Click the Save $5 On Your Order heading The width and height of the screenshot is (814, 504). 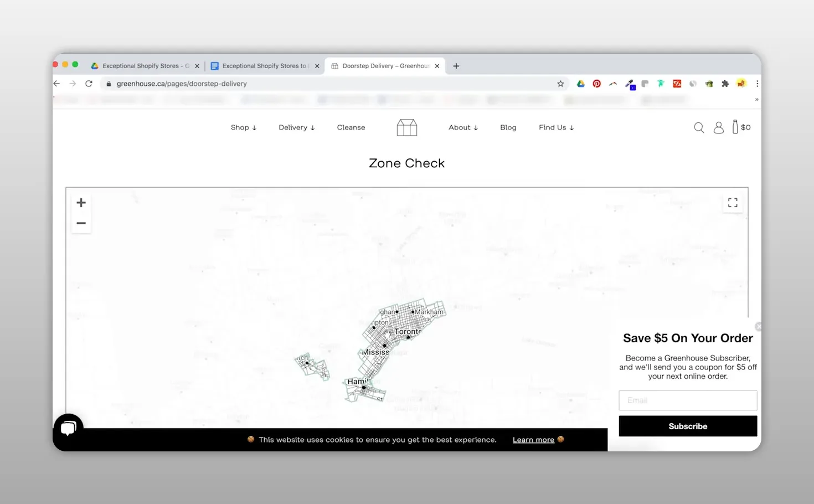click(x=688, y=338)
